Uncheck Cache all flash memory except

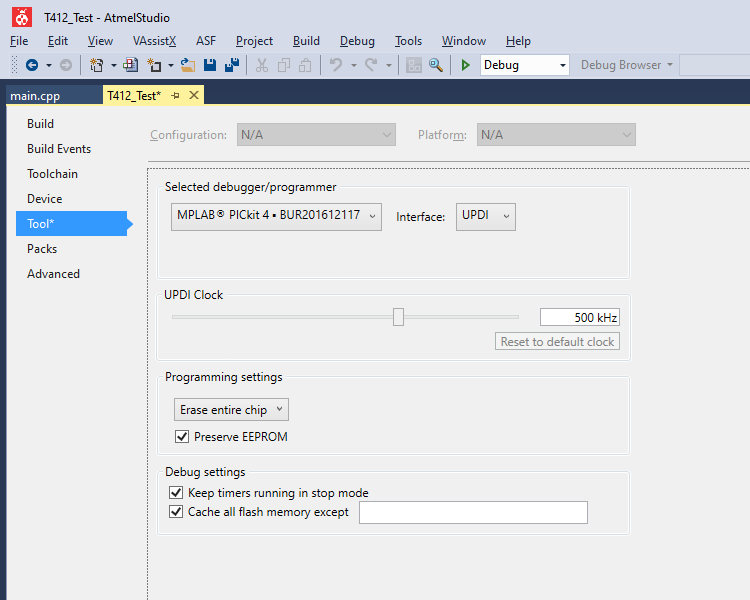[176, 511]
